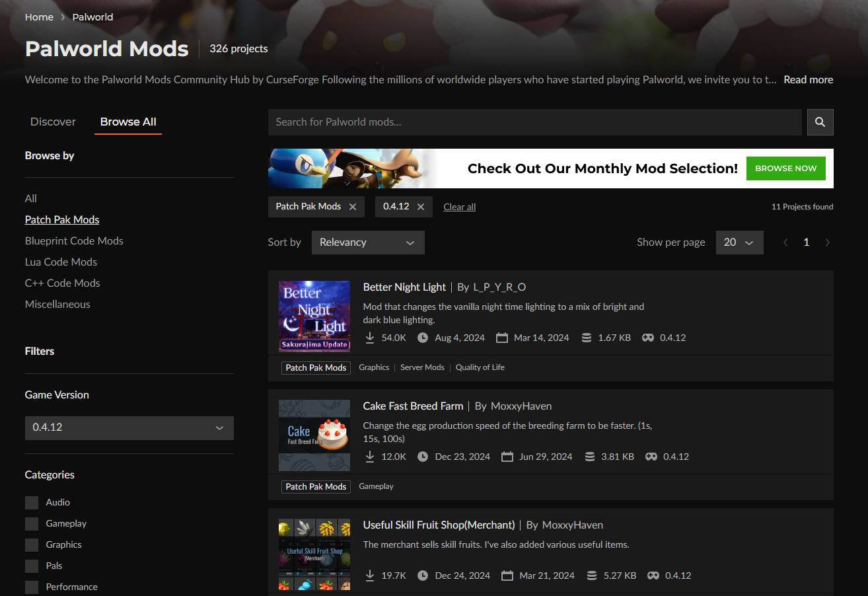The height and width of the screenshot is (596, 868).
Task: Select Patch Pak Mods in Browse by
Action: [62, 219]
